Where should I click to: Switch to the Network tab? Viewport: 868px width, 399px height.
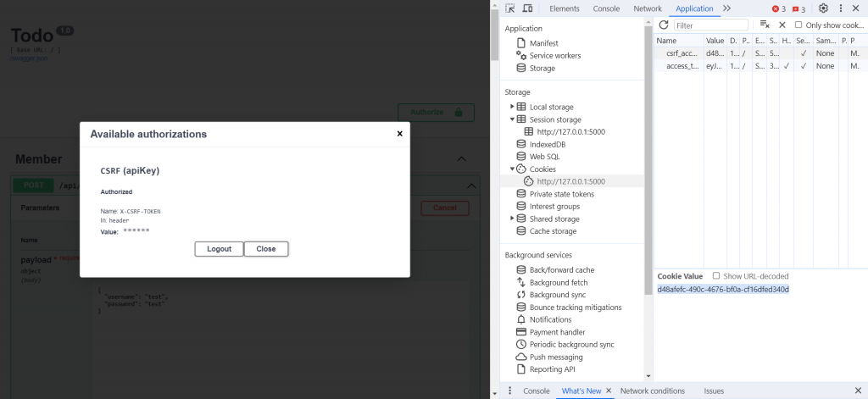coord(648,8)
